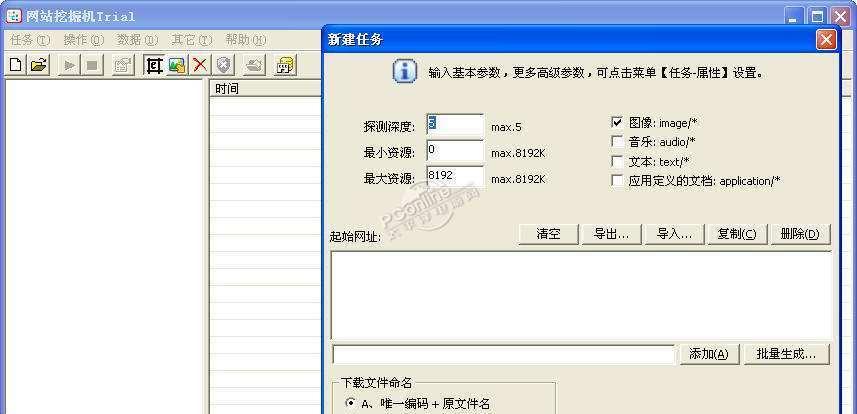Click inside the 起始网址 list box
The image size is (857, 414).
[x=581, y=295]
